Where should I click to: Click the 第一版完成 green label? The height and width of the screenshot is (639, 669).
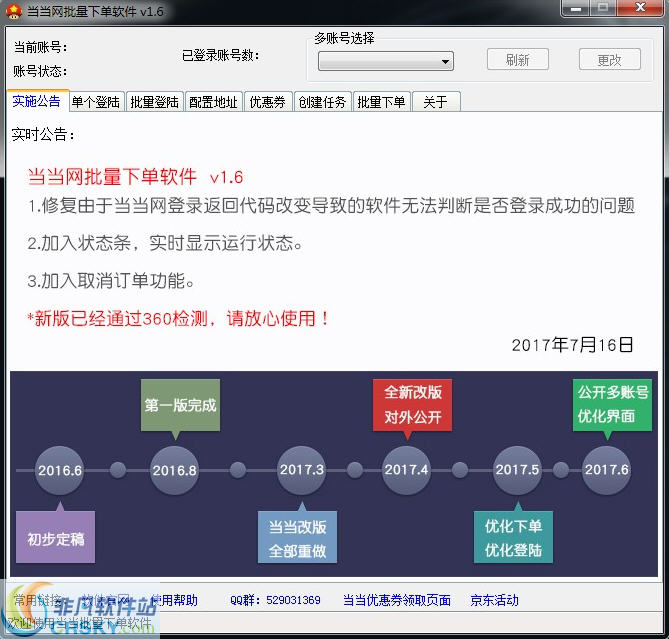[180, 405]
